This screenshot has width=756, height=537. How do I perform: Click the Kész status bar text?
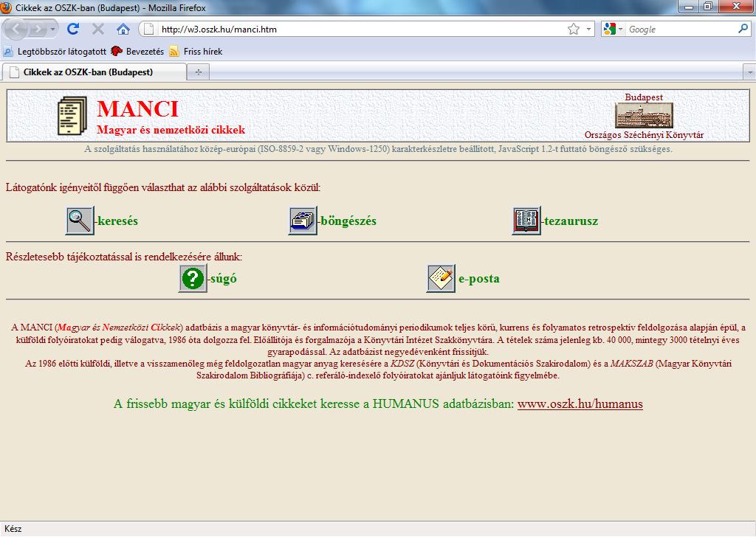click(13, 529)
